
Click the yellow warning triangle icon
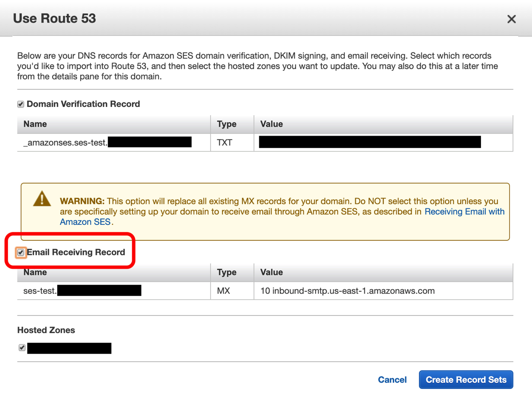click(42, 199)
